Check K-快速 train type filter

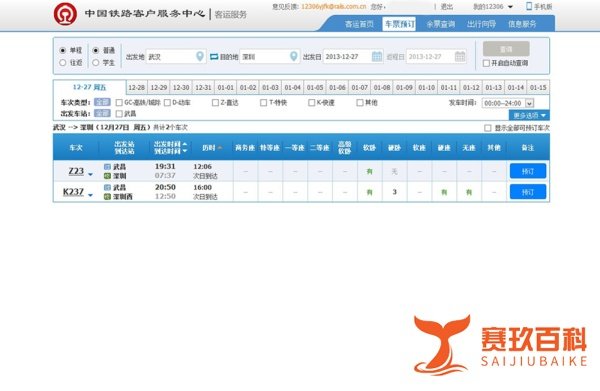pyautogui.click(x=312, y=103)
